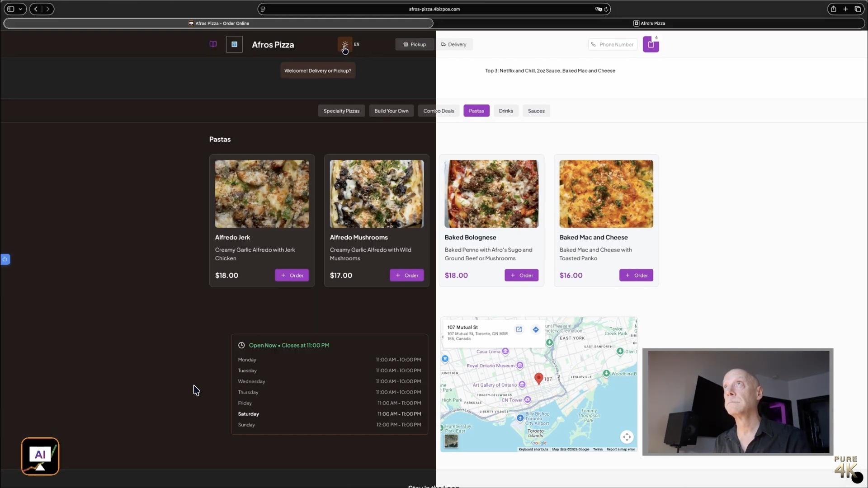View the Baked Mac and Cheese photo
The height and width of the screenshot is (488, 868).
[x=606, y=194]
